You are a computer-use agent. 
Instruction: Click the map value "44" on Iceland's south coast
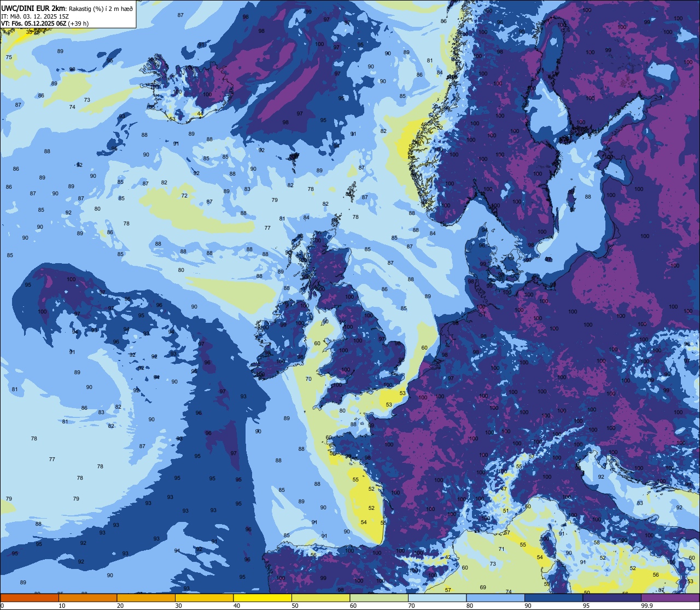[200, 114]
